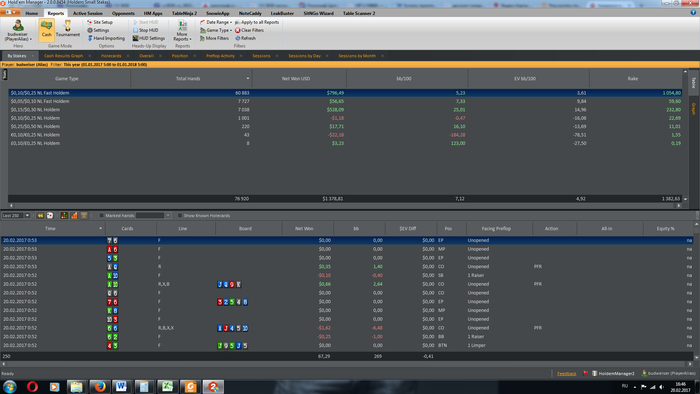Click the colored grid range icon
The image size is (700, 394).
tap(64, 216)
